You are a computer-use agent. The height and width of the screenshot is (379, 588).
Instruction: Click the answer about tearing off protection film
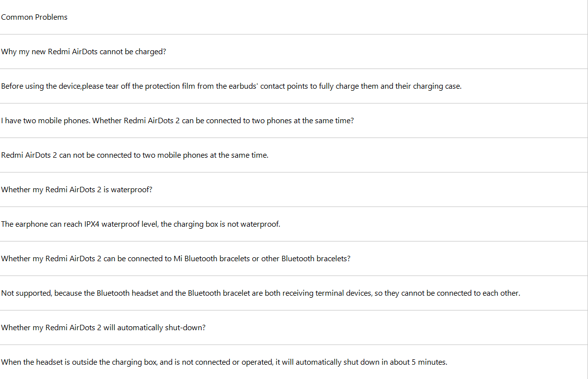coord(231,86)
